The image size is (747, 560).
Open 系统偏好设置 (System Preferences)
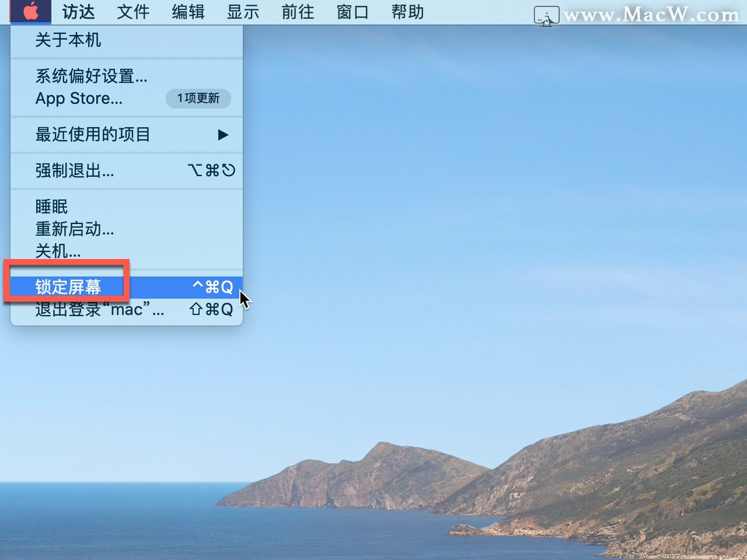pyautogui.click(x=90, y=76)
